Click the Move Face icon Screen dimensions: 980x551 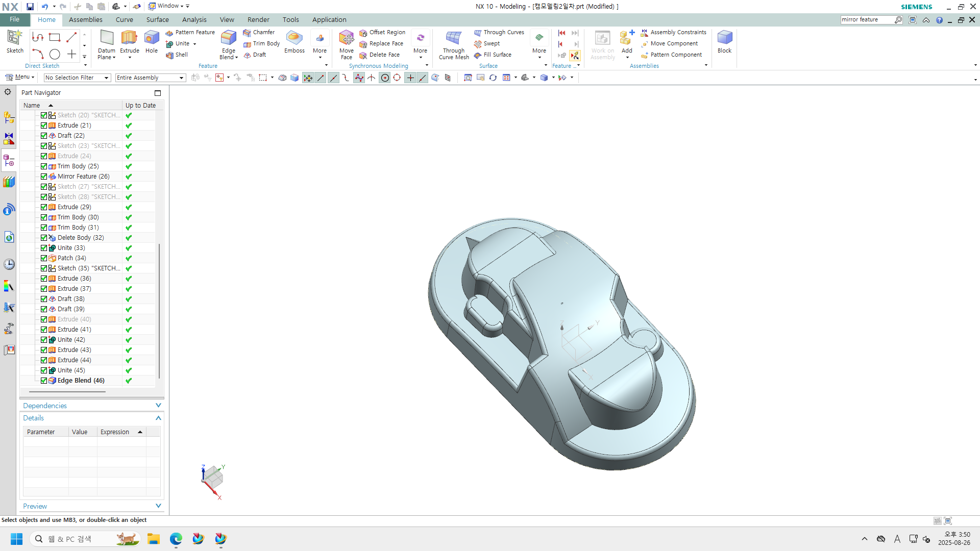[346, 38]
